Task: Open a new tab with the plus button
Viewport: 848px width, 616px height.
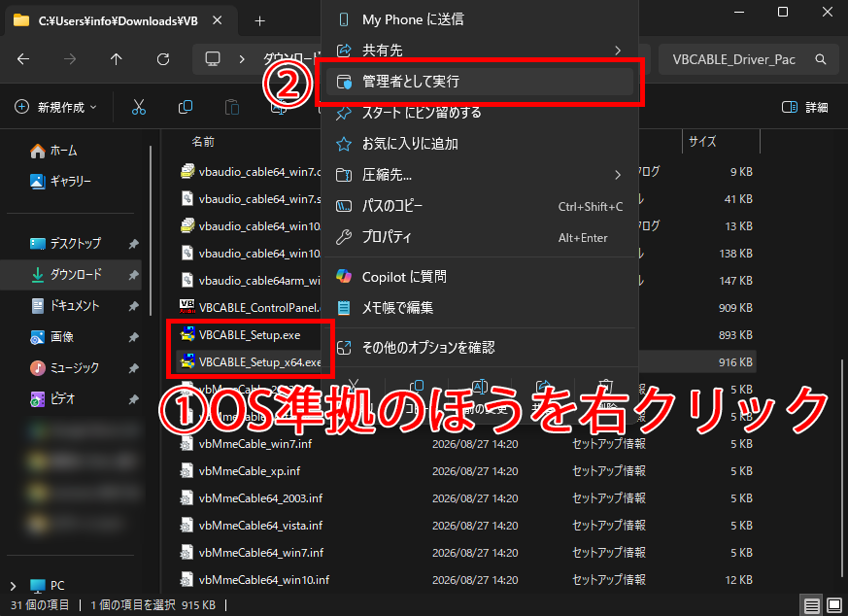Action: [259, 21]
